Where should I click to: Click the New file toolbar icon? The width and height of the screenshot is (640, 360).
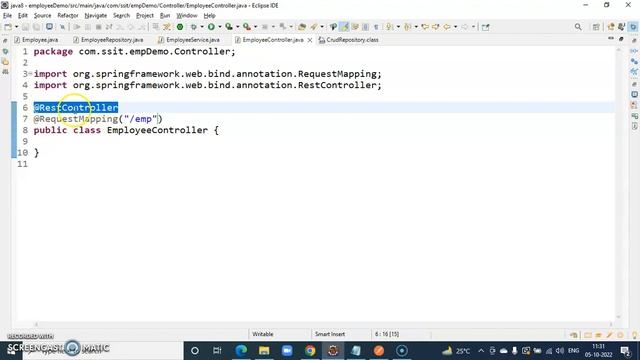click(8, 27)
